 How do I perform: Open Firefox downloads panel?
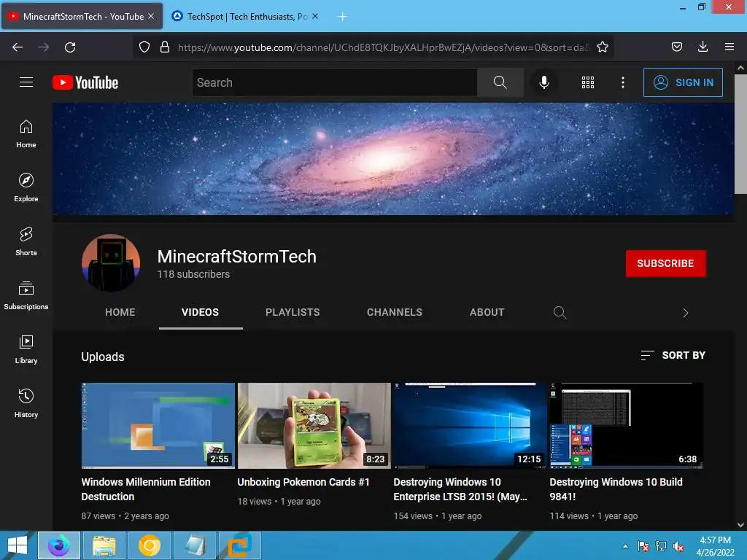(703, 47)
